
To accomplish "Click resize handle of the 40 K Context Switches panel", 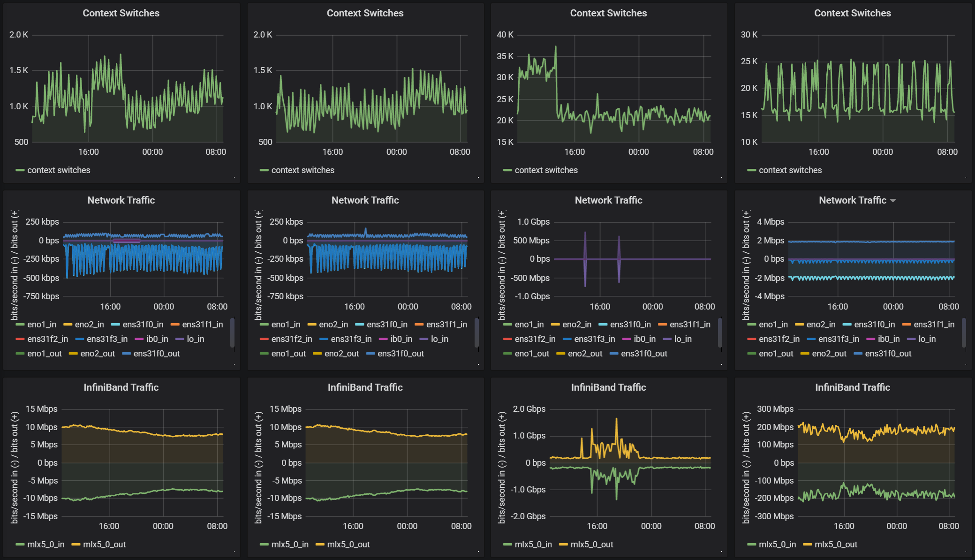I will click(722, 177).
